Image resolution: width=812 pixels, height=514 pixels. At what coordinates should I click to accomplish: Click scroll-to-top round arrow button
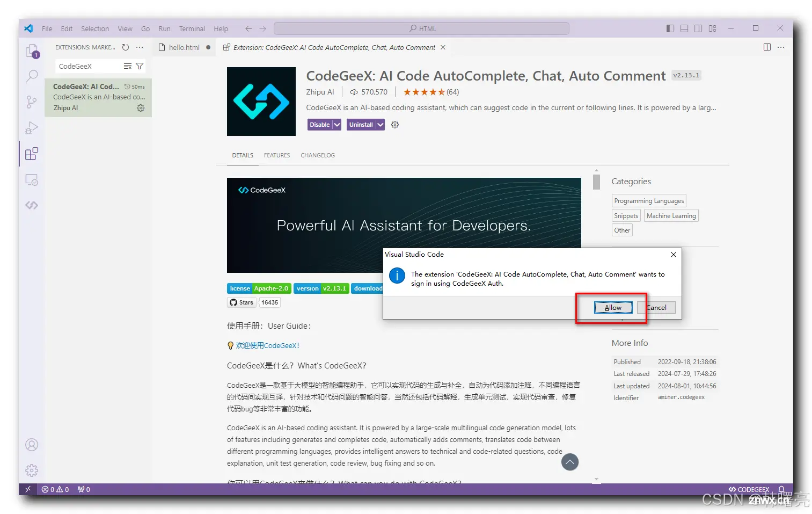(x=570, y=462)
